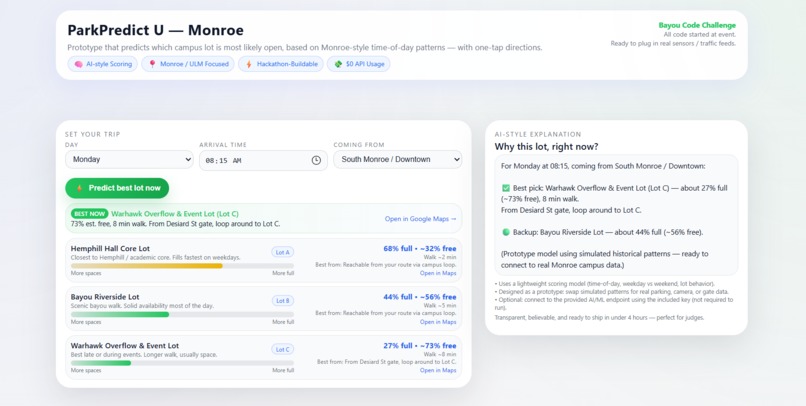Click the AI-style Scoring tag
The height and width of the screenshot is (406, 806).
point(103,64)
